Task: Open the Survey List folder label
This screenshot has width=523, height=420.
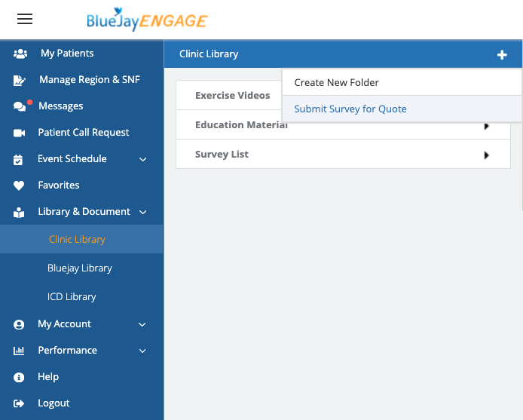Action: pyautogui.click(x=222, y=155)
